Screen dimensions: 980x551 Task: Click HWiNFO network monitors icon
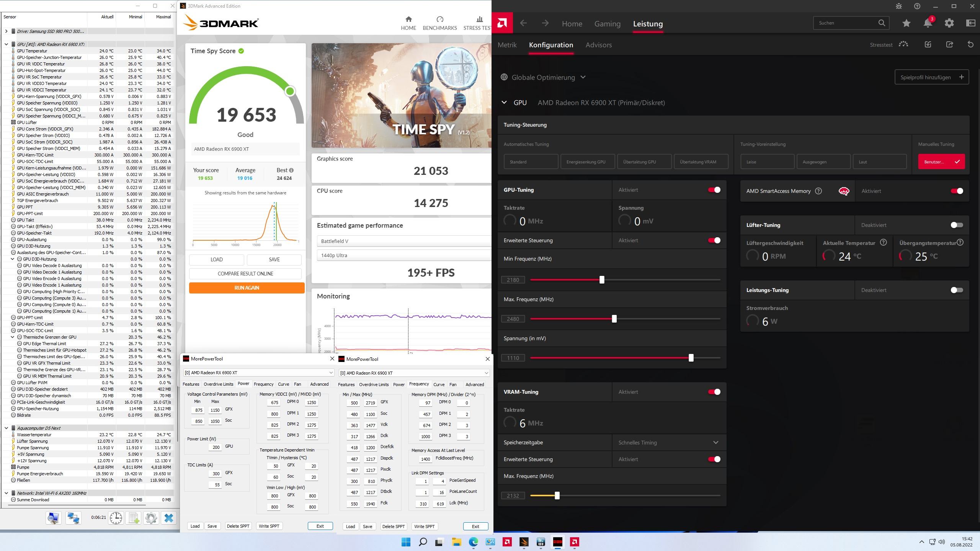point(73,518)
